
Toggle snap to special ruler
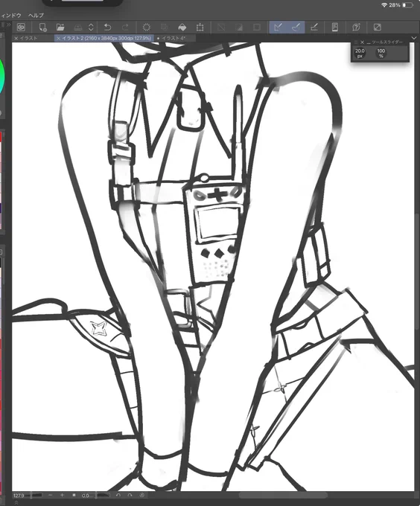coord(296,28)
